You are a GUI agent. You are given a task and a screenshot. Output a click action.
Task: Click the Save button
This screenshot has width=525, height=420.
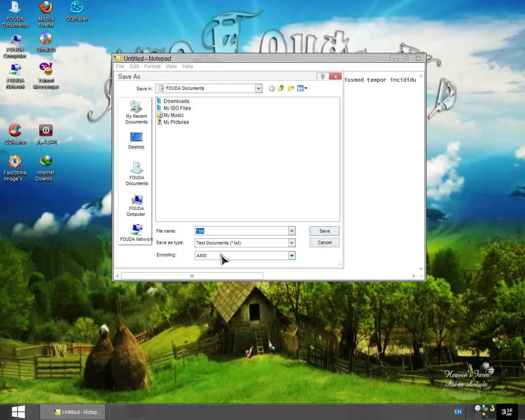coord(324,231)
